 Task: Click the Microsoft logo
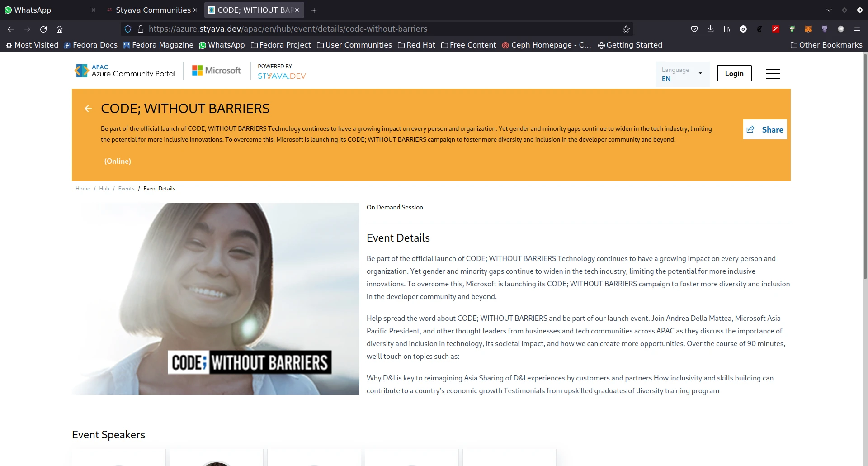point(217,71)
